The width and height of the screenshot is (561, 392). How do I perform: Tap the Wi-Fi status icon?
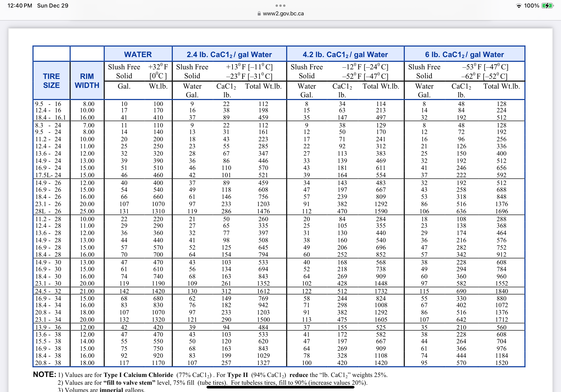point(518,6)
